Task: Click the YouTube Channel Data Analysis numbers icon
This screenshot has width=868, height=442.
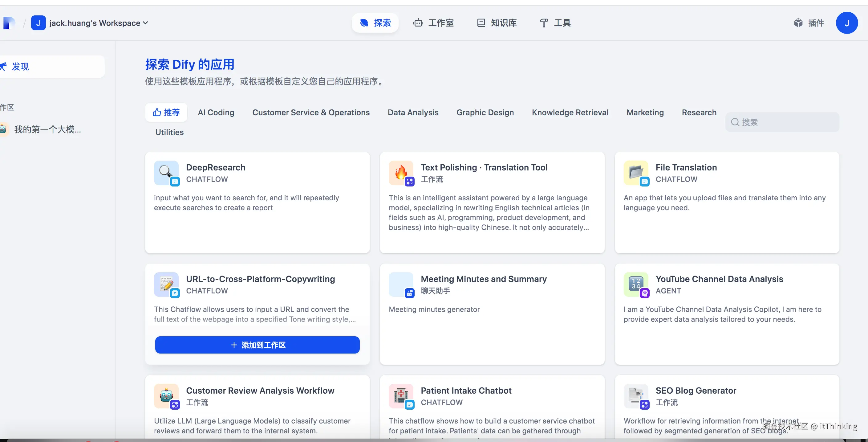Action: click(x=635, y=284)
